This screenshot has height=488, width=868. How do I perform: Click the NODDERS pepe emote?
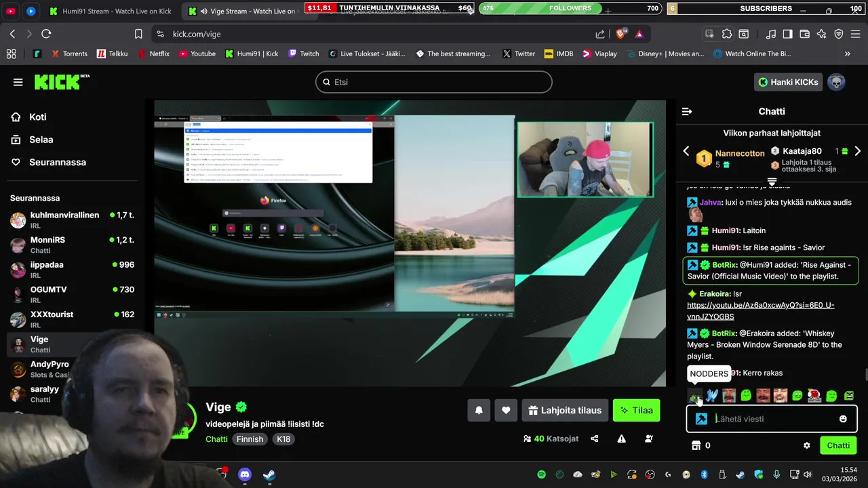coord(695,396)
